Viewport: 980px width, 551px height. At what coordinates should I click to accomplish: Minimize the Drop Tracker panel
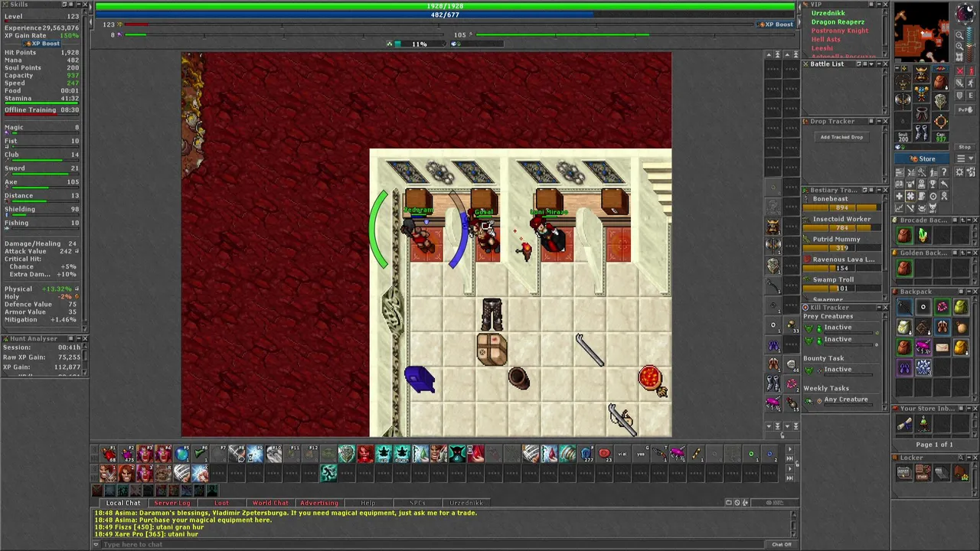click(x=879, y=122)
